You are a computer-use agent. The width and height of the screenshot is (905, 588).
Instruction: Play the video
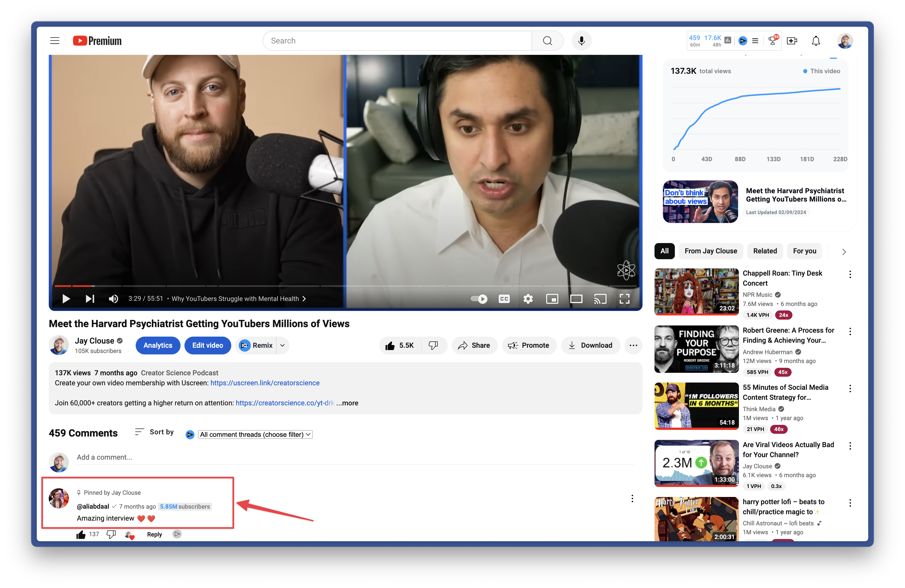(x=66, y=298)
